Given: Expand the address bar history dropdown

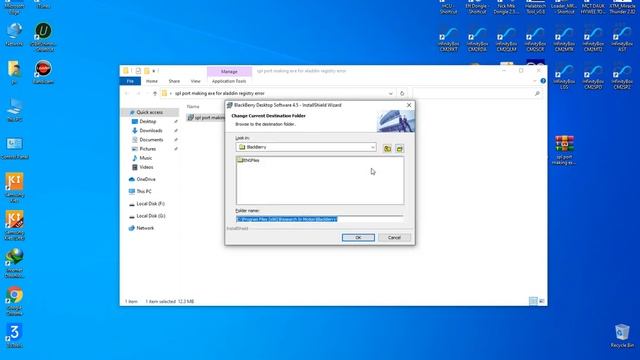Looking at the screenshot, I should tap(391, 93).
